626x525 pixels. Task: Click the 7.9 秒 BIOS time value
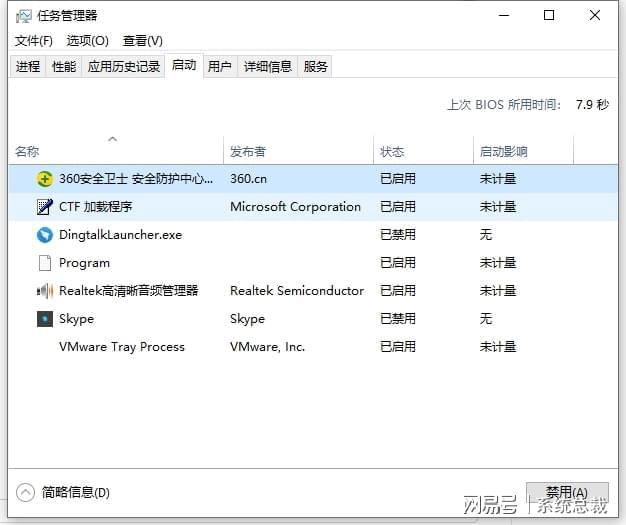pos(592,105)
